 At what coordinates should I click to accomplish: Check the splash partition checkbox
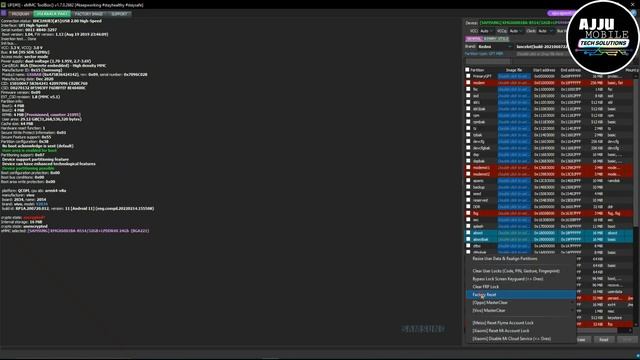click(x=468, y=227)
